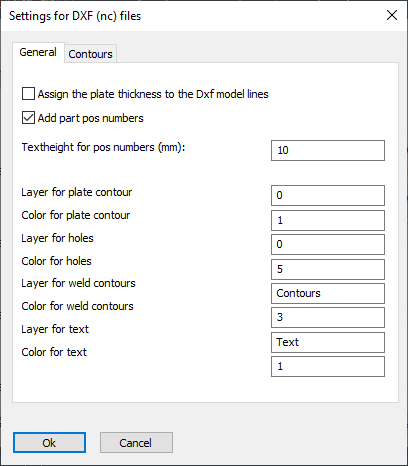The height and width of the screenshot is (466, 408).
Task: Select the Color for holes input
Action: coord(328,269)
